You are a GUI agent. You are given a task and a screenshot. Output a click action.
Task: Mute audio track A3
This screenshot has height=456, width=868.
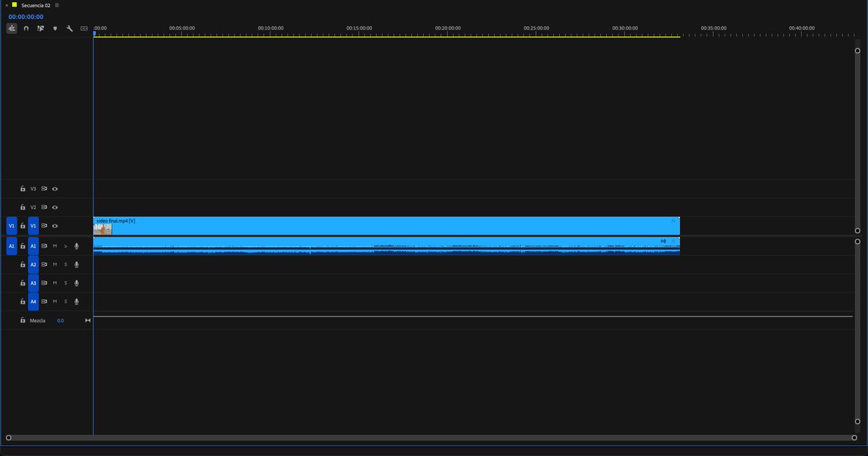(55, 283)
